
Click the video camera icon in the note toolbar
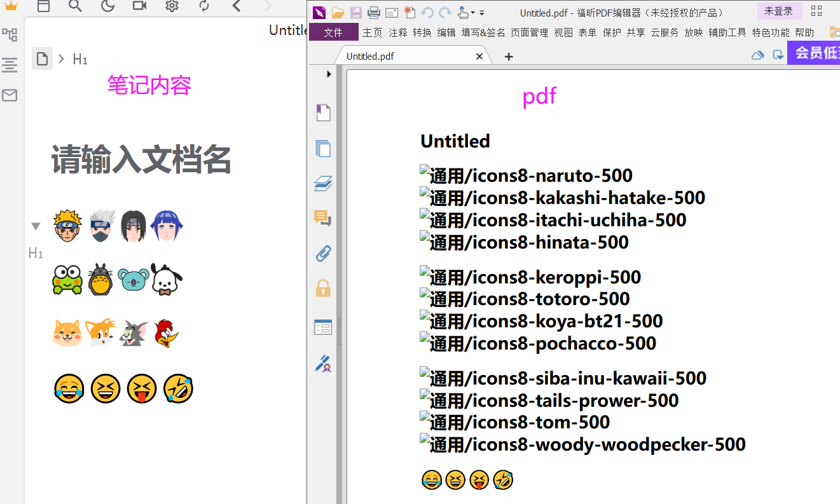pyautogui.click(x=139, y=6)
